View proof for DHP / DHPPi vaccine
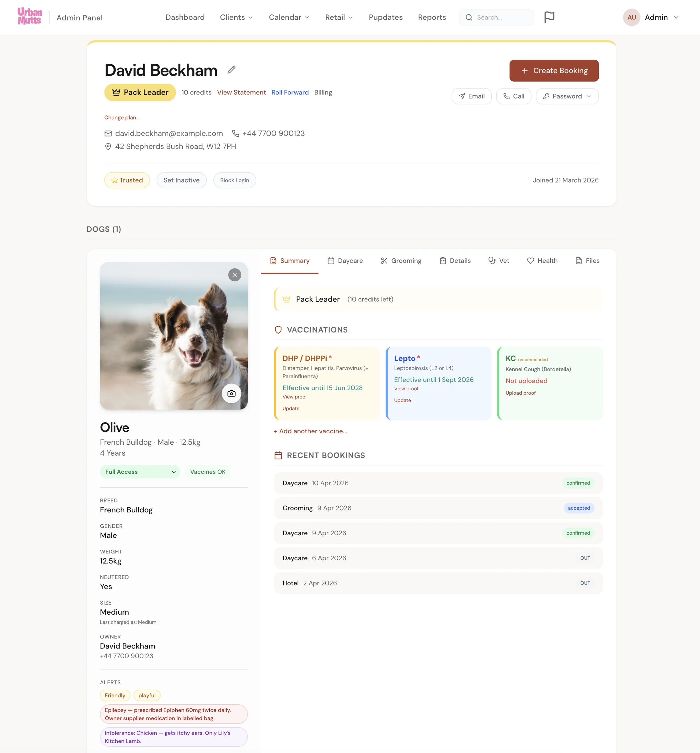The image size is (700, 753). pos(295,397)
